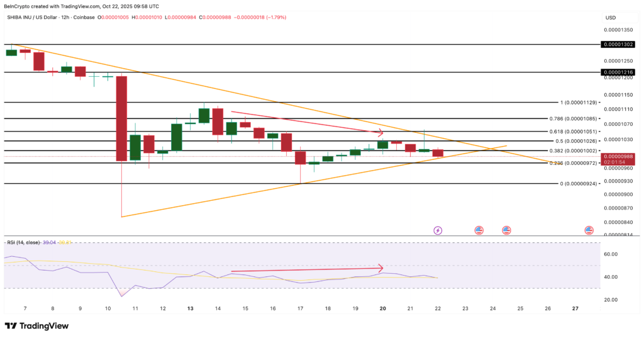Click the 0.00001216 price level label

coord(619,72)
